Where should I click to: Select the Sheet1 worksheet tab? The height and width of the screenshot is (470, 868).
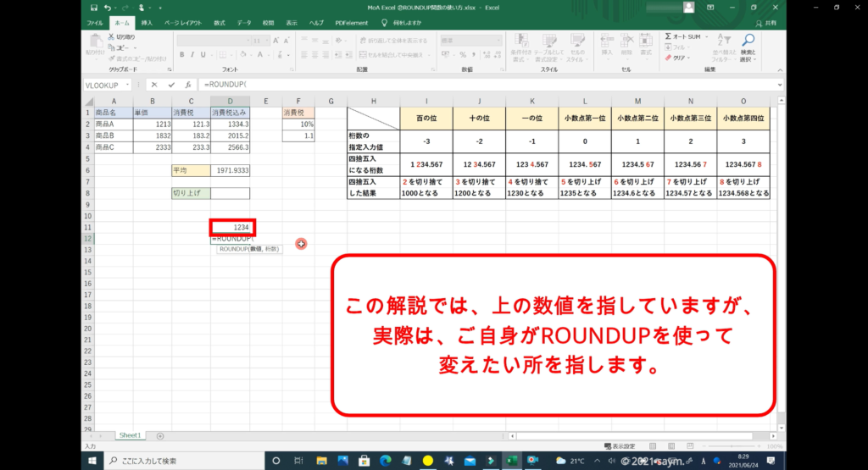tap(130, 435)
